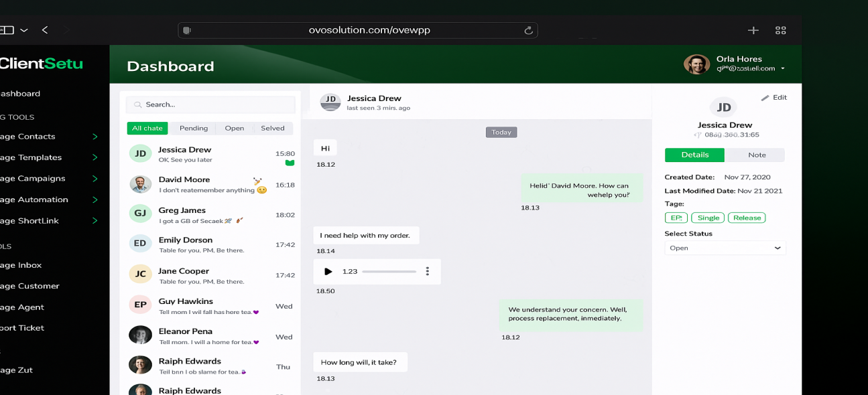Click the sidebar toggle icon

(x=7, y=30)
